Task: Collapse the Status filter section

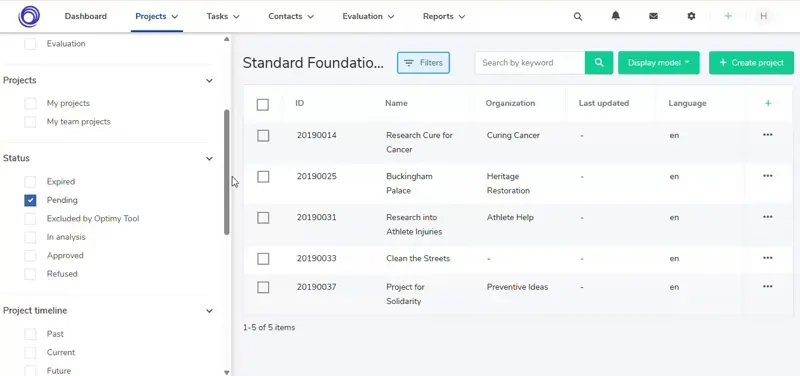Action: click(209, 159)
